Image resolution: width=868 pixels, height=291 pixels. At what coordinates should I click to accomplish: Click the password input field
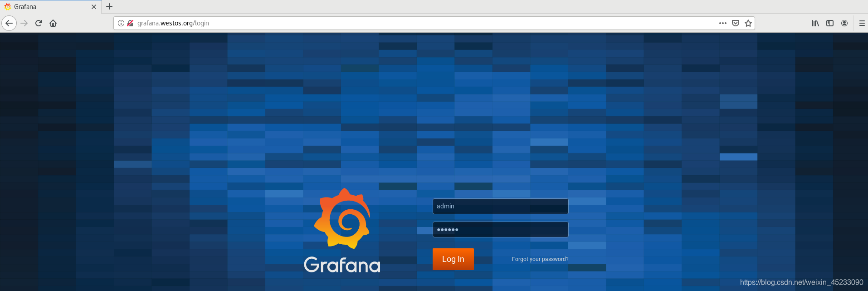click(500, 229)
